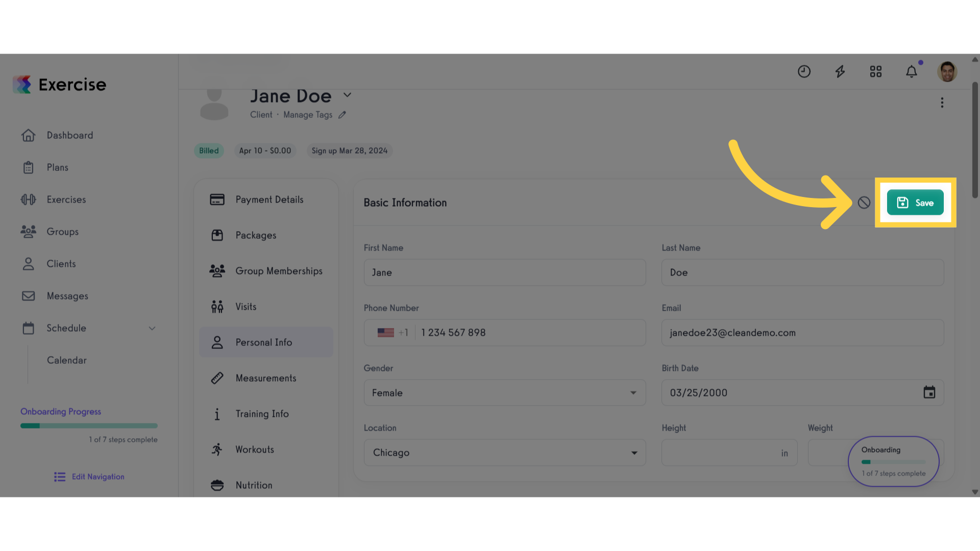Image resolution: width=980 pixels, height=551 pixels.
Task: Click the sidebar onboarding progress bar
Action: 89,425
